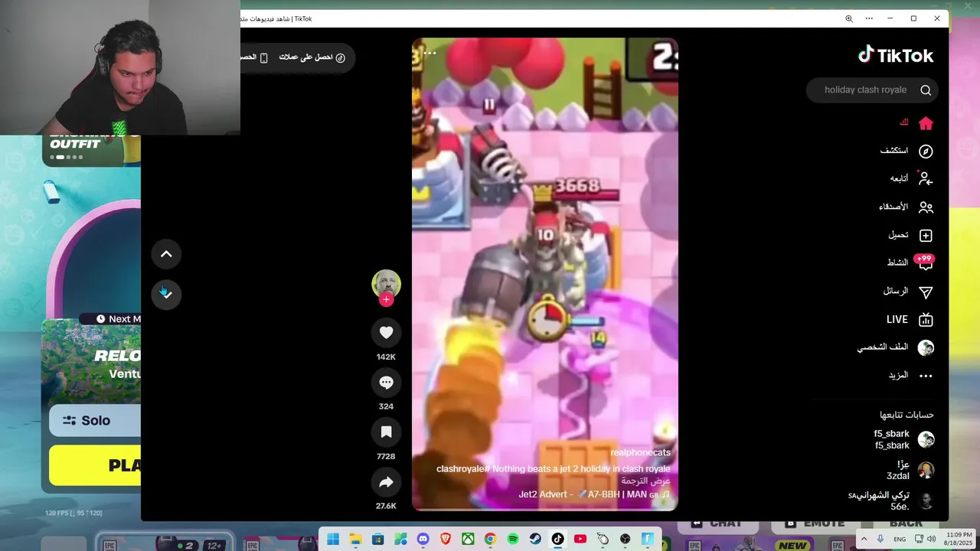Open the comments bubble showing 324
This screenshot has height=551, width=980.
click(x=386, y=383)
